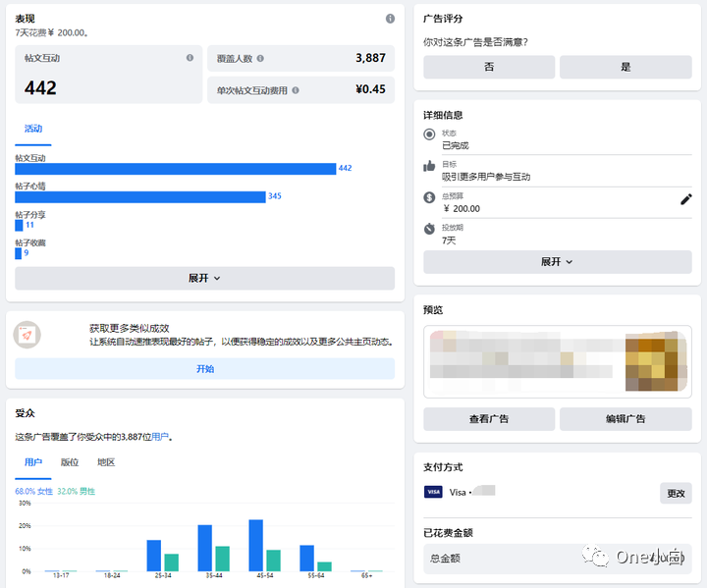The image size is (707, 588).
Task: Switch to the 版位 tab
Action: click(x=70, y=462)
